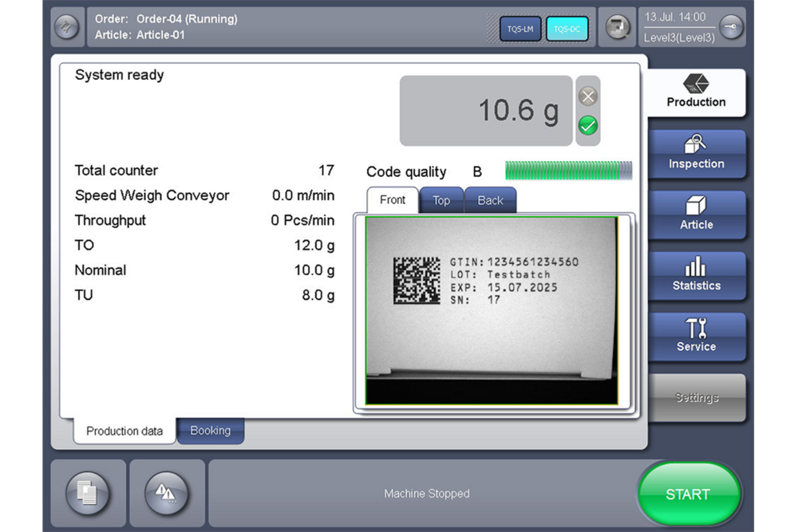Image resolution: width=798 pixels, height=532 pixels.
Task: Click the "Order-04 (Running)" order name
Action: coord(187,19)
